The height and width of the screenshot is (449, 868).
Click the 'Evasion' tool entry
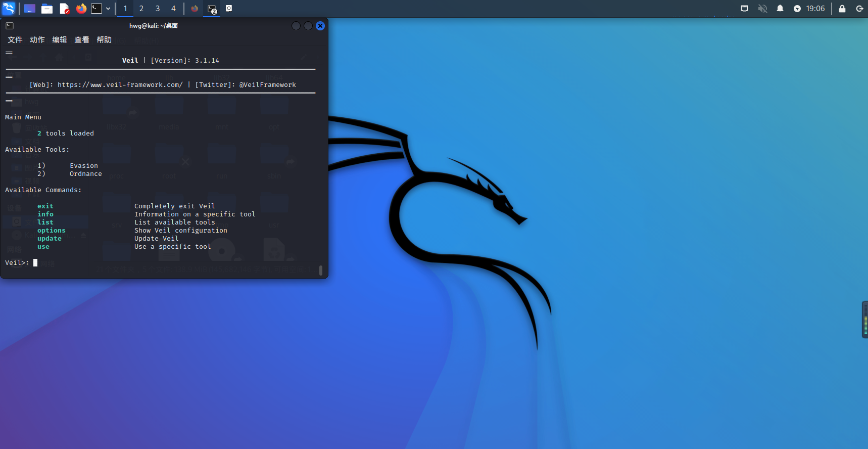(84, 166)
